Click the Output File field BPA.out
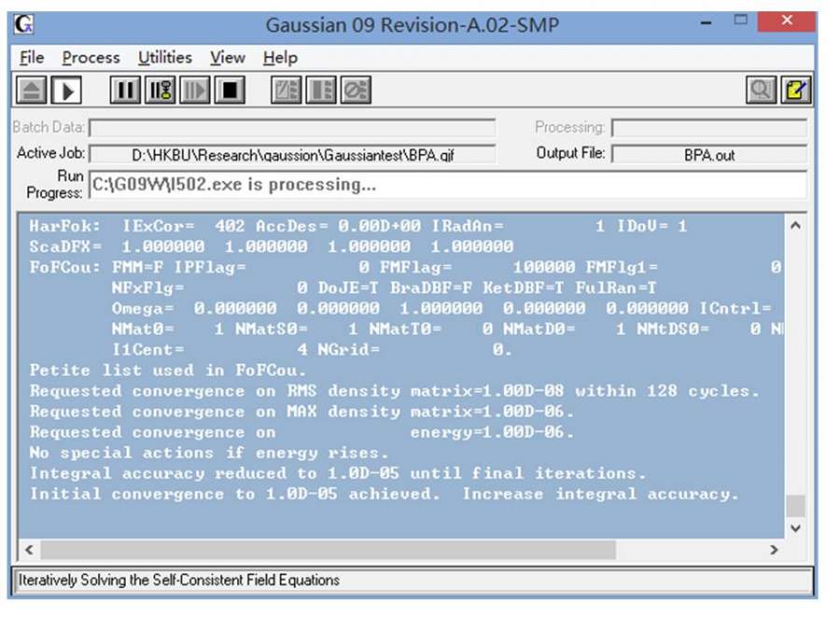This screenshot has width=840, height=630. click(709, 154)
